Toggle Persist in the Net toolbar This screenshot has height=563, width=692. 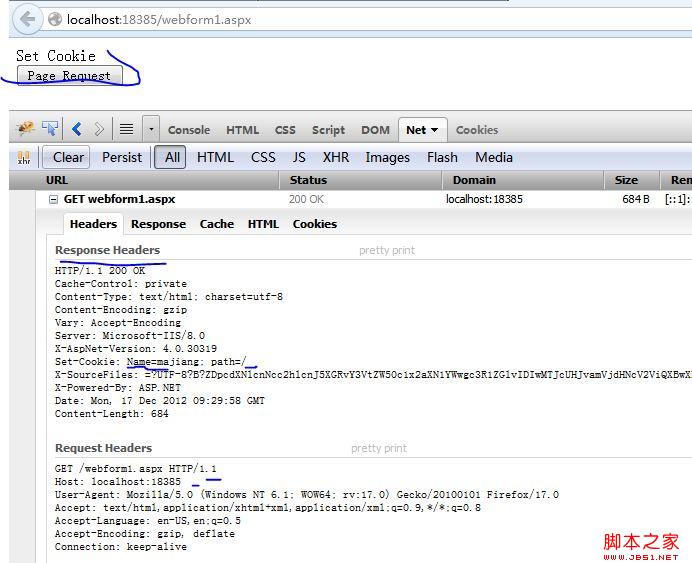122,158
